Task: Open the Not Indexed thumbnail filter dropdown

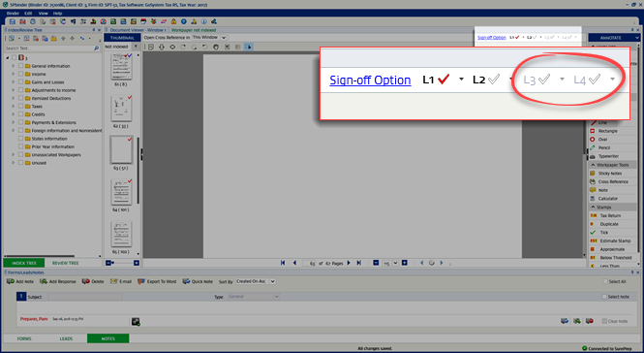Action: click(x=136, y=47)
